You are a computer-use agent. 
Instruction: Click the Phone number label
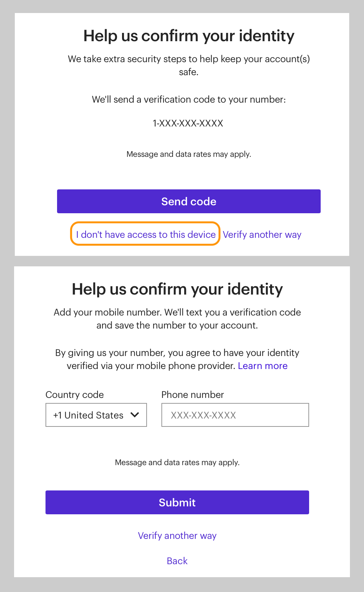click(x=192, y=395)
